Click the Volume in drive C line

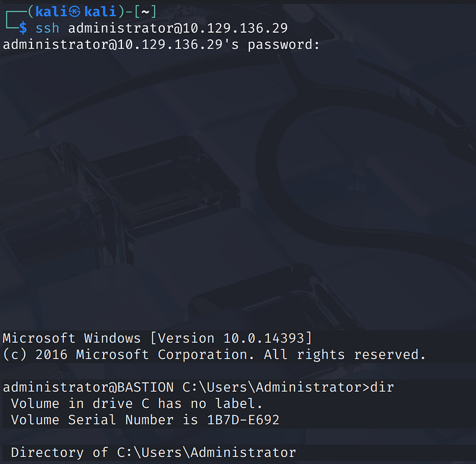(x=137, y=404)
